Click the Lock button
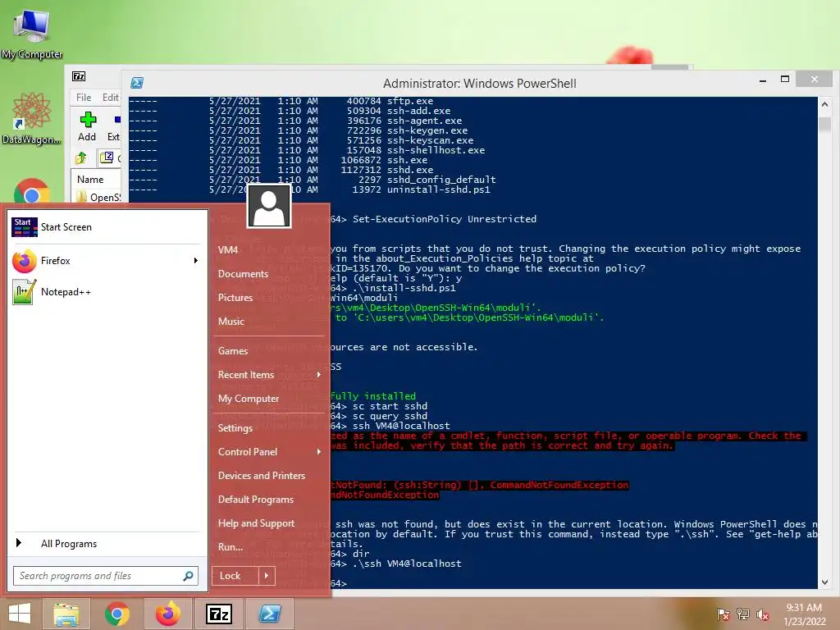The image size is (840, 630). (235, 576)
